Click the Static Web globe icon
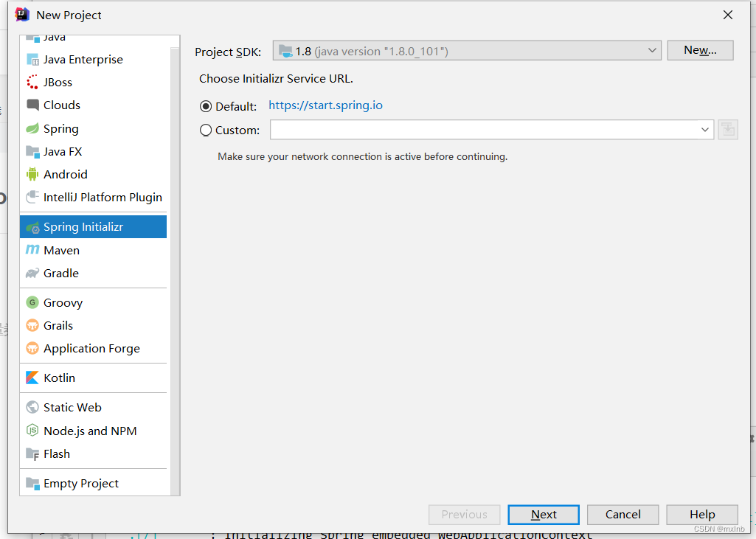The height and width of the screenshot is (539, 756). [32, 407]
